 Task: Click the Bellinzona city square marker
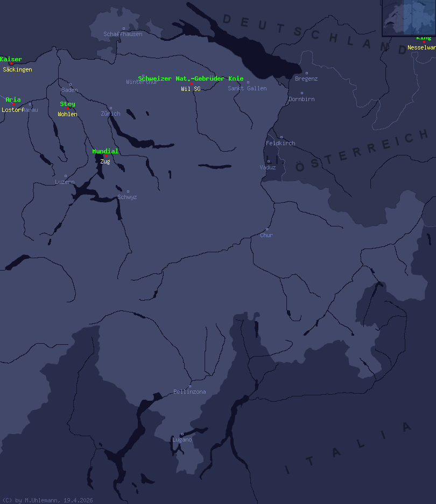click(189, 386)
